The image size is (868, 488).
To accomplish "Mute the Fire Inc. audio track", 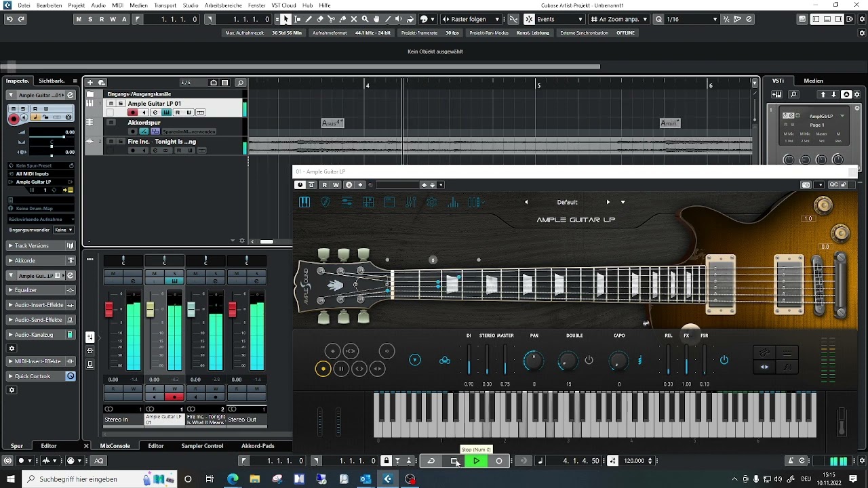I will (x=111, y=142).
